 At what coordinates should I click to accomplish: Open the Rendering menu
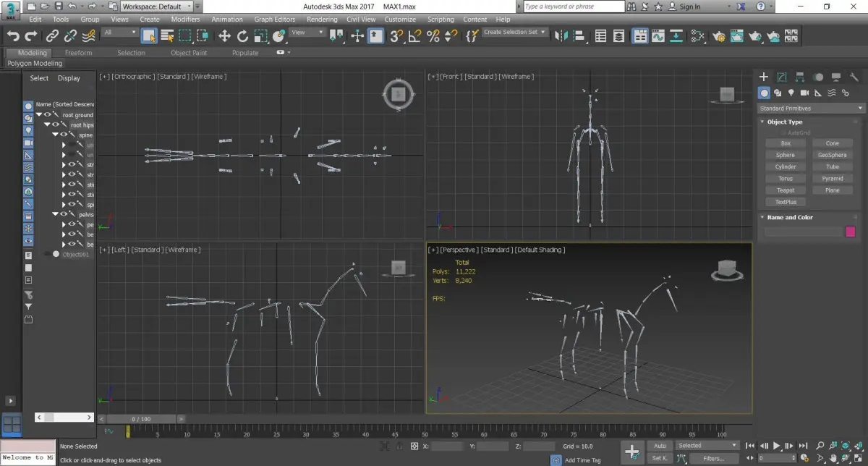coord(322,20)
